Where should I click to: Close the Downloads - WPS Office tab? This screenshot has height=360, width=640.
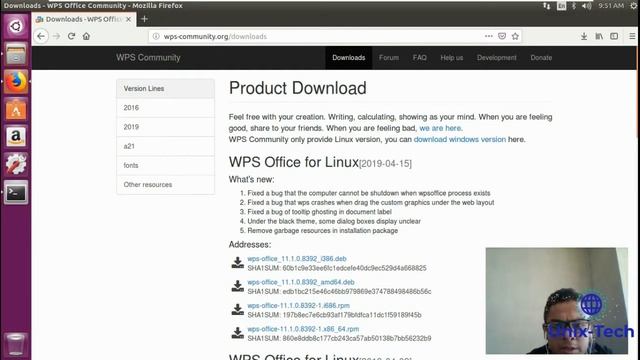pyautogui.click(x=128, y=19)
